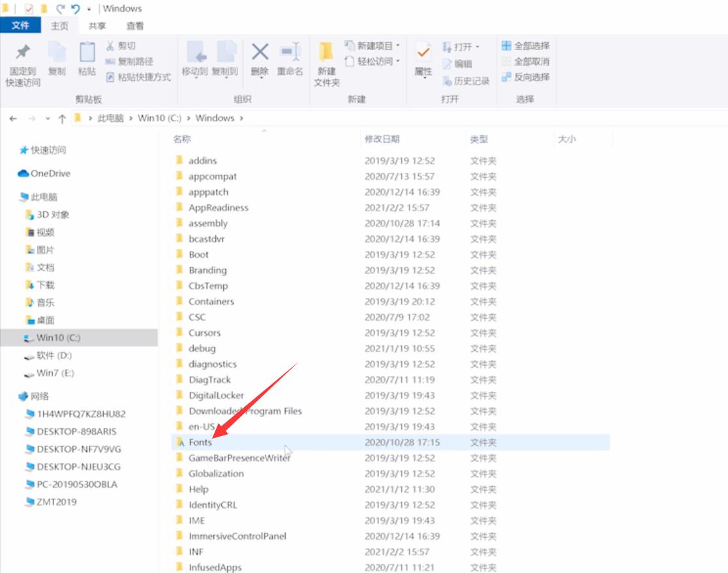Screen dimensions: 728x573
Task: Click the Pin to Quick access icon
Action: (x=22, y=52)
